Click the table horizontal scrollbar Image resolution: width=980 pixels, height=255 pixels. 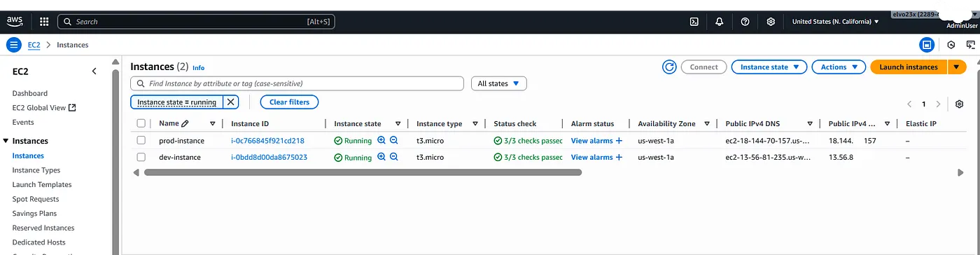pyautogui.click(x=363, y=172)
